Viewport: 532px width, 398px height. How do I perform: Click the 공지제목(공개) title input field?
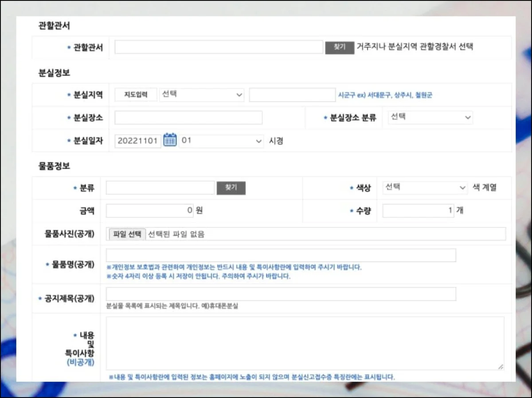click(281, 293)
